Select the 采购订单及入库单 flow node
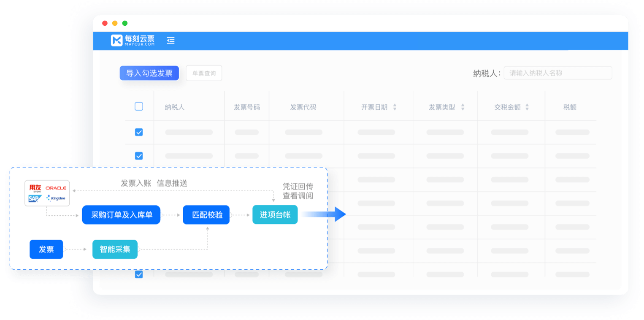 (121, 215)
